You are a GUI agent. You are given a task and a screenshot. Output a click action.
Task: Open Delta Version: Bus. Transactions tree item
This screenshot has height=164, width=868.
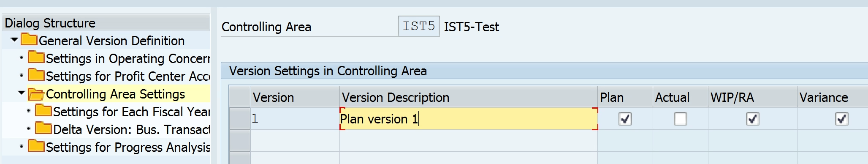coord(131,129)
